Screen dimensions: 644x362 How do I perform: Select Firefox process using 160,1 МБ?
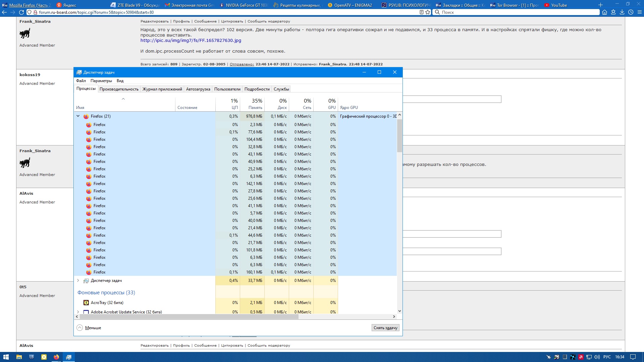point(235,272)
